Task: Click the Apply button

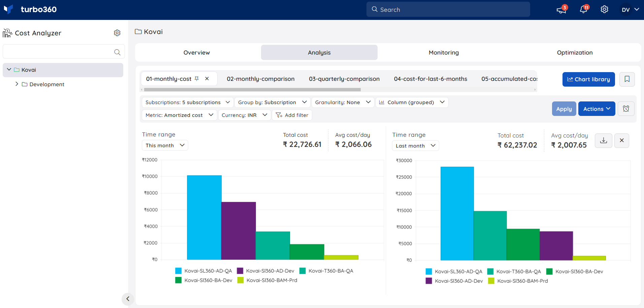Action: pos(564,109)
